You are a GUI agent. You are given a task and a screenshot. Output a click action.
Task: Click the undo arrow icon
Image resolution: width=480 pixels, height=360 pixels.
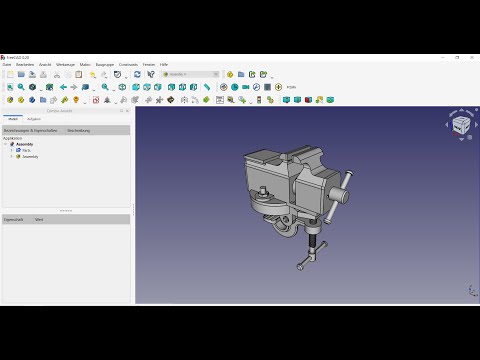coord(93,74)
